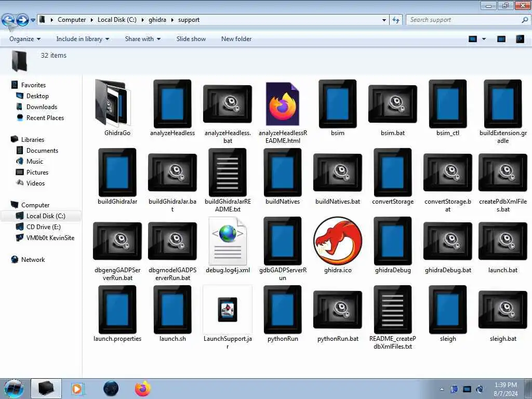Viewport: 532px width, 399px height.
Task: Open the recent pages dropdown arrow
Action: 33,20
